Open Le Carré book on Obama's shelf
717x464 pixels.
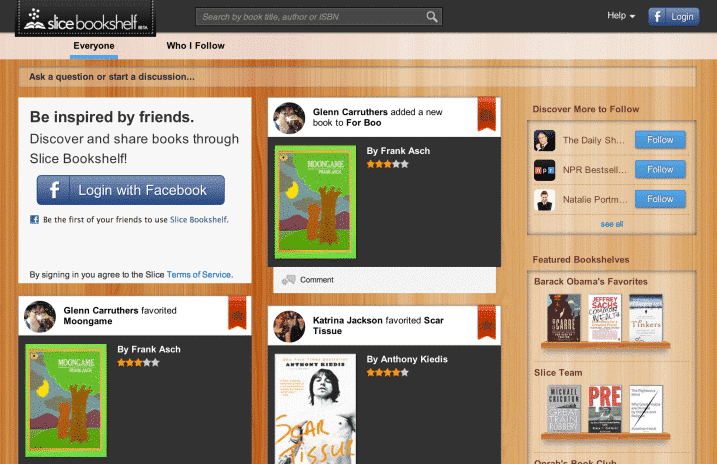click(x=564, y=318)
